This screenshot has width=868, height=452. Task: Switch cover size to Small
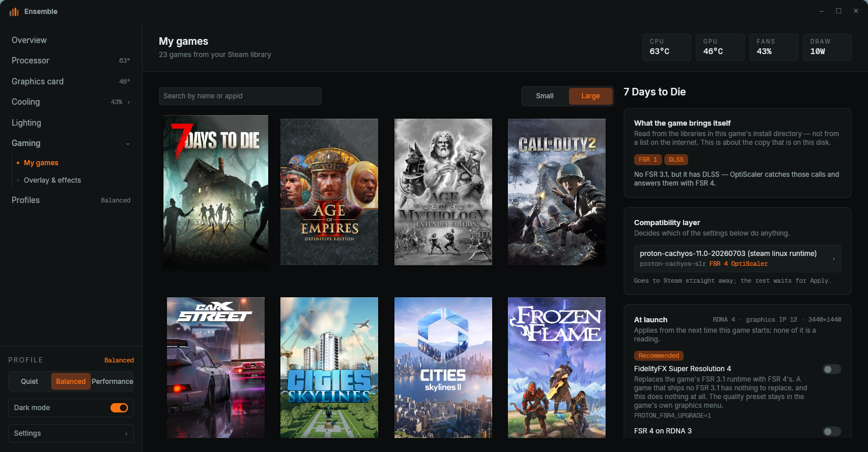(545, 96)
